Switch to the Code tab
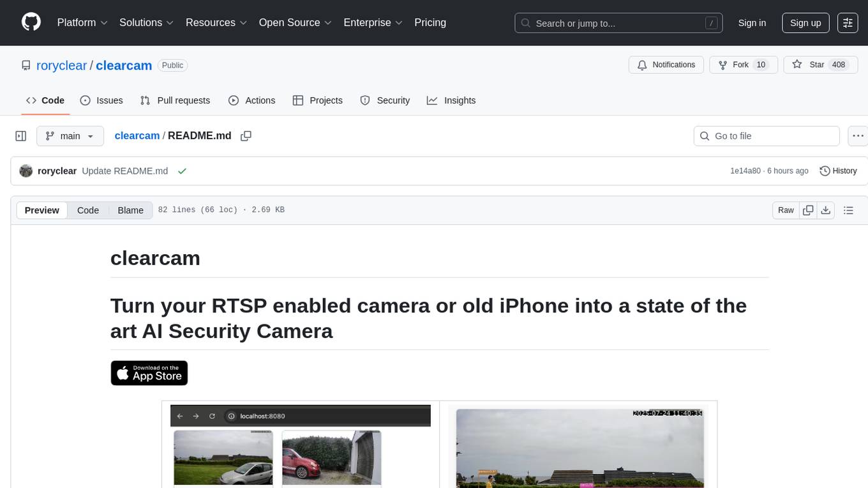This screenshot has height=488, width=868. pyautogui.click(x=45, y=100)
